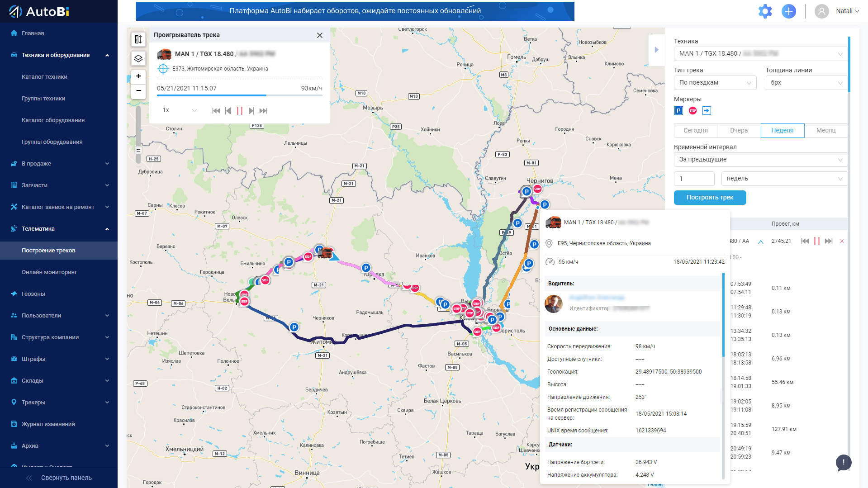Open the Толщина линии dropdown
The image size is (868, 488).
click(806, 83)
